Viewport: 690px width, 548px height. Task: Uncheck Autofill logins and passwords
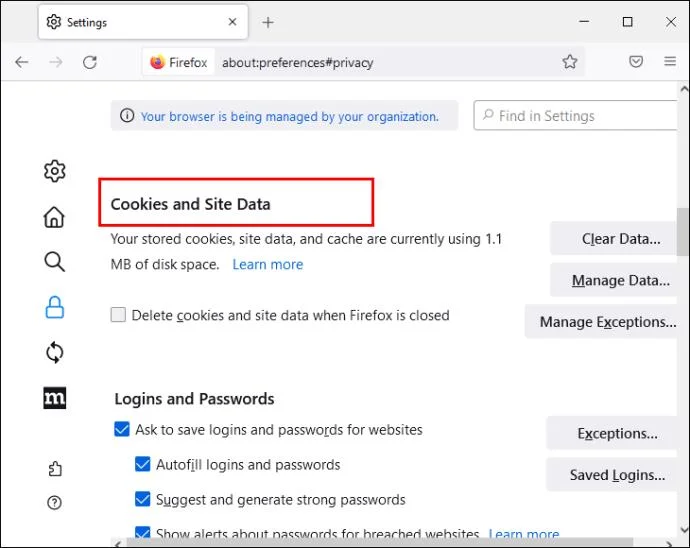pyautogui.click(x=143, y=464)
